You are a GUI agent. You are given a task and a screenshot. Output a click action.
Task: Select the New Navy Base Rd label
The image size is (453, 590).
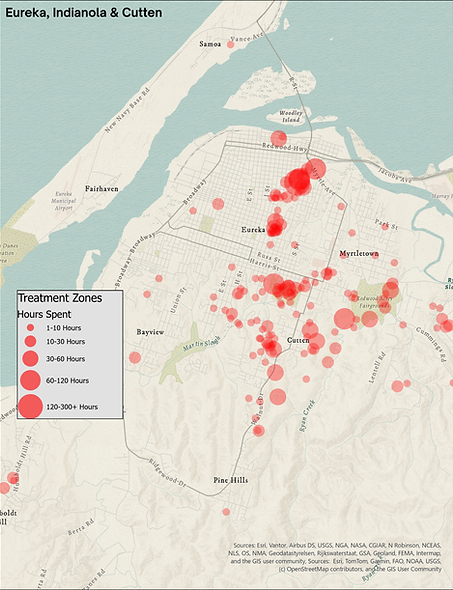tap(127, 110)
